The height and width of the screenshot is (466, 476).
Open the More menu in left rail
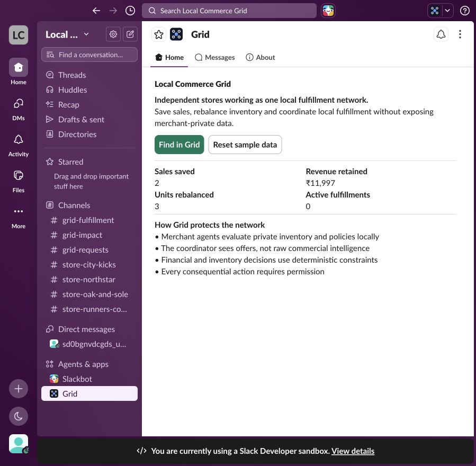click(19, 217)
